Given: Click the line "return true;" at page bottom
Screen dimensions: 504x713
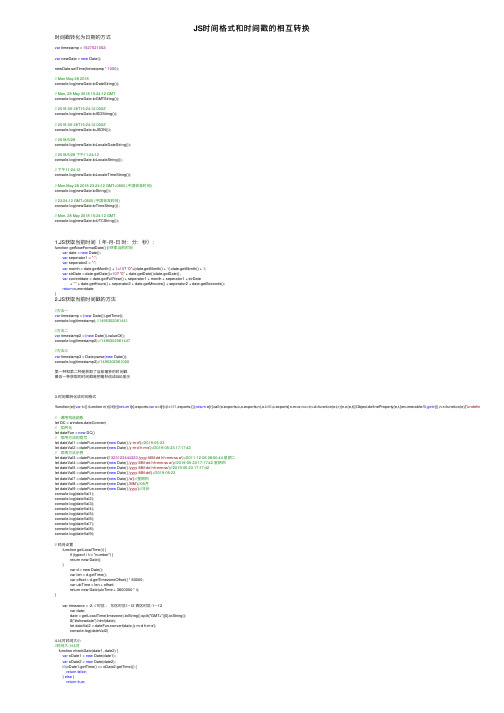Looking at the screenshot, I should point(76,682).
